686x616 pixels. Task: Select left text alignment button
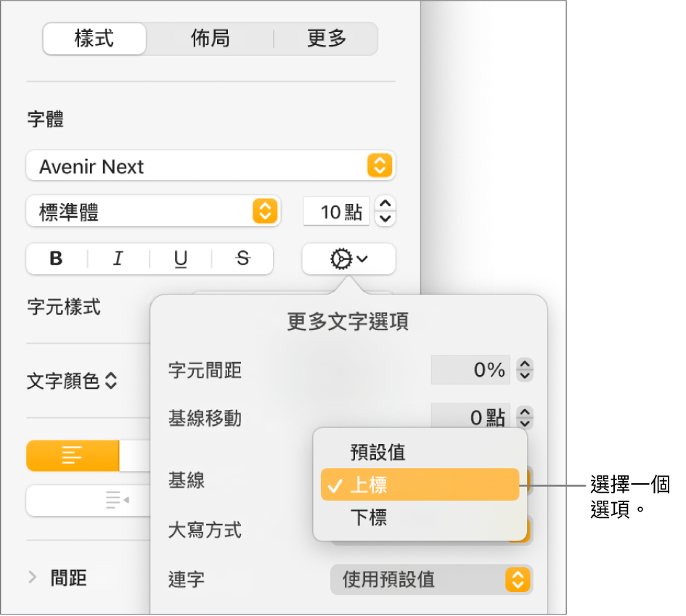[x=73, y=456]
